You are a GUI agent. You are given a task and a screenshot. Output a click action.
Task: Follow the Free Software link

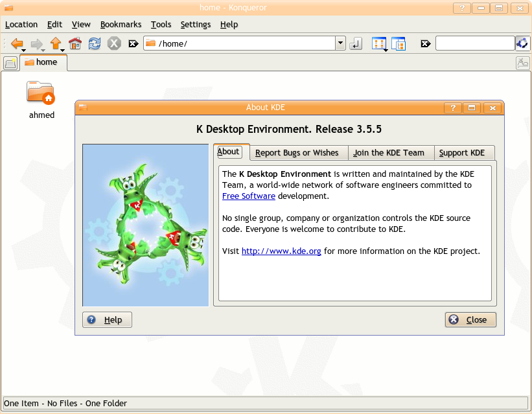(x=249, y=196)
